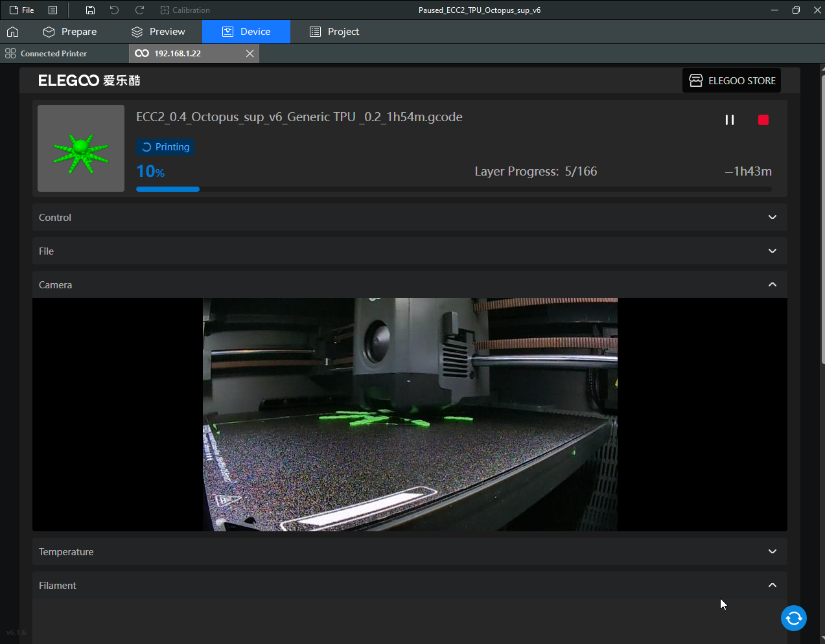
Task: Click the undo arrow icon
Action: tap(114, 10)
